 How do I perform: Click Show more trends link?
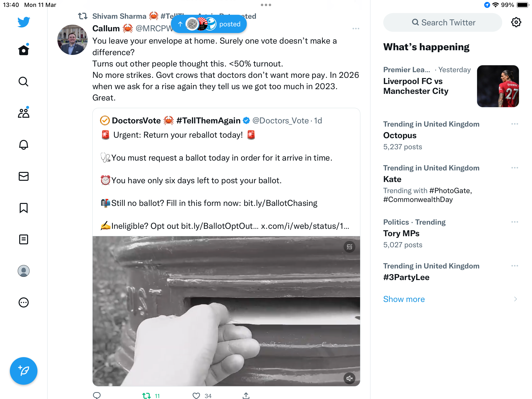click(404, 299)
